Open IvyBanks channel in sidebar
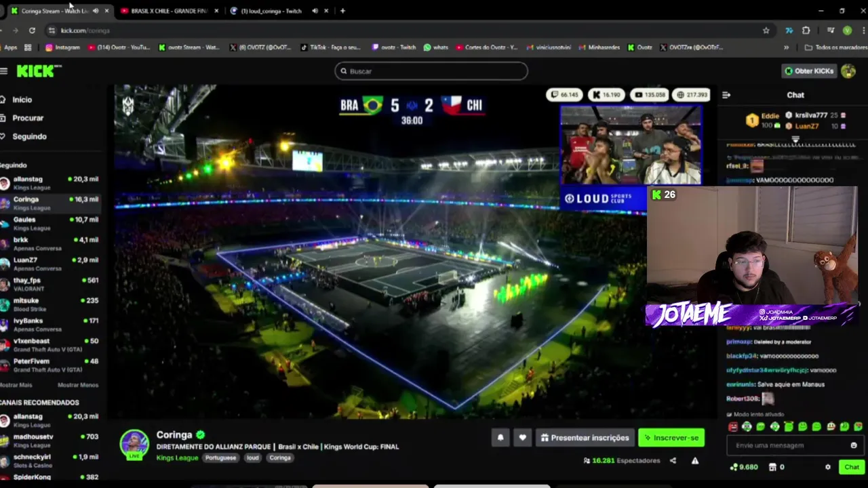This screenshot has height=488, width=868. coord(50,325)
